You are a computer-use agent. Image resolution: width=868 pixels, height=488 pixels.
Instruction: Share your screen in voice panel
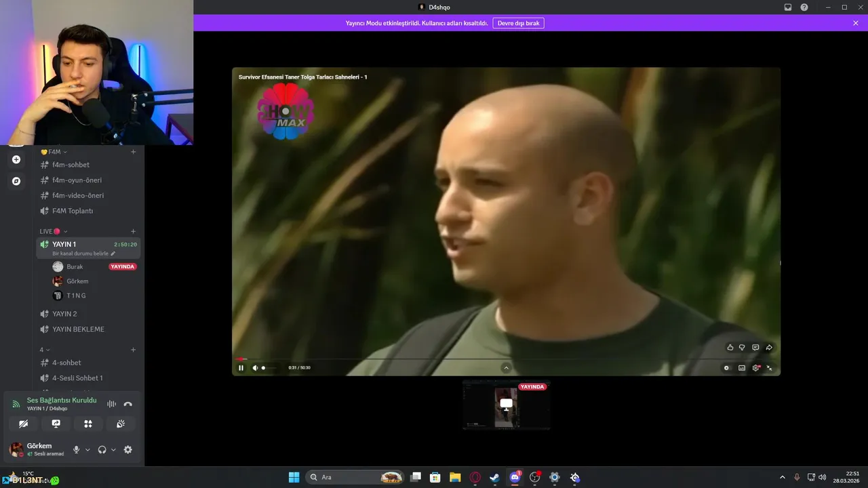tap(56, 424)
